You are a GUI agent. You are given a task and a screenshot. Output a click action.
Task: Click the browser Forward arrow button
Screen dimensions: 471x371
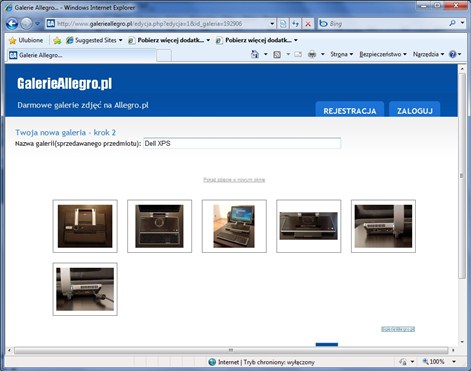(27, 24)
